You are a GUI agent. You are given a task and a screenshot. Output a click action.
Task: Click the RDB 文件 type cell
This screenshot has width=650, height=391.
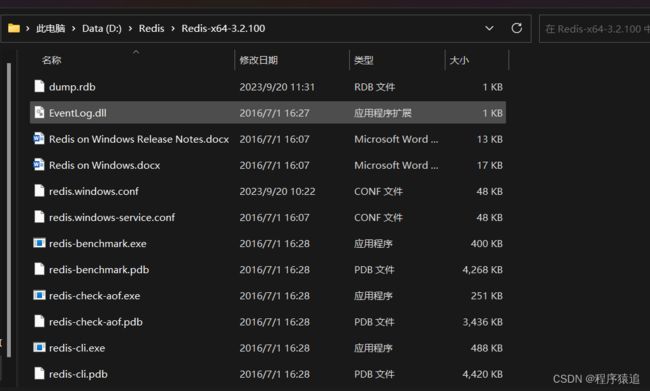(x=374, y=87)
